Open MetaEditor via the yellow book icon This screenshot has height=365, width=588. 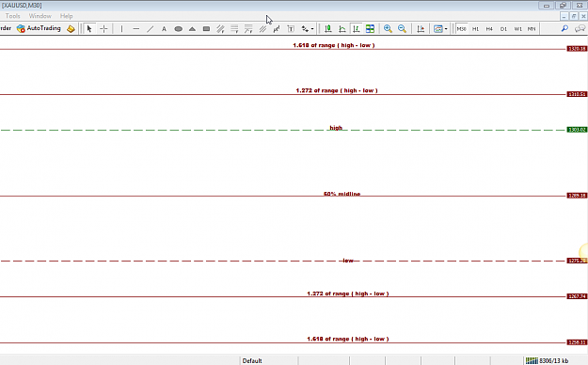tap(71, 29)
